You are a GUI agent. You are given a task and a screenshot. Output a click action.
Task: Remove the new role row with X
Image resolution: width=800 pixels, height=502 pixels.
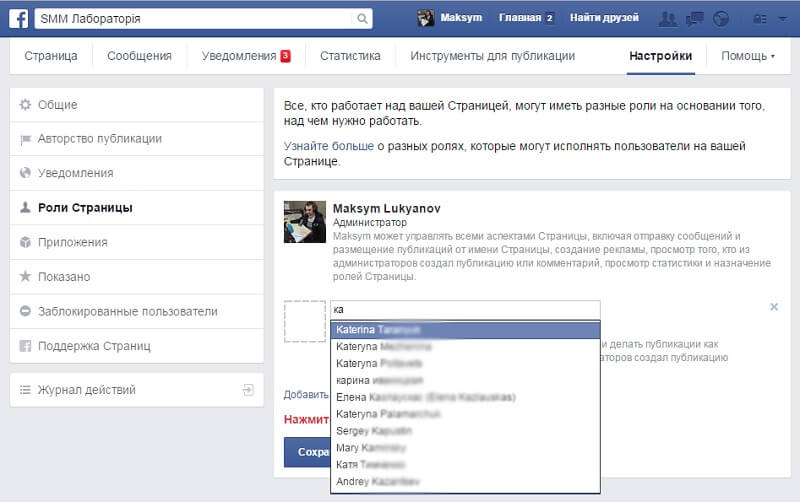point(773,307)
